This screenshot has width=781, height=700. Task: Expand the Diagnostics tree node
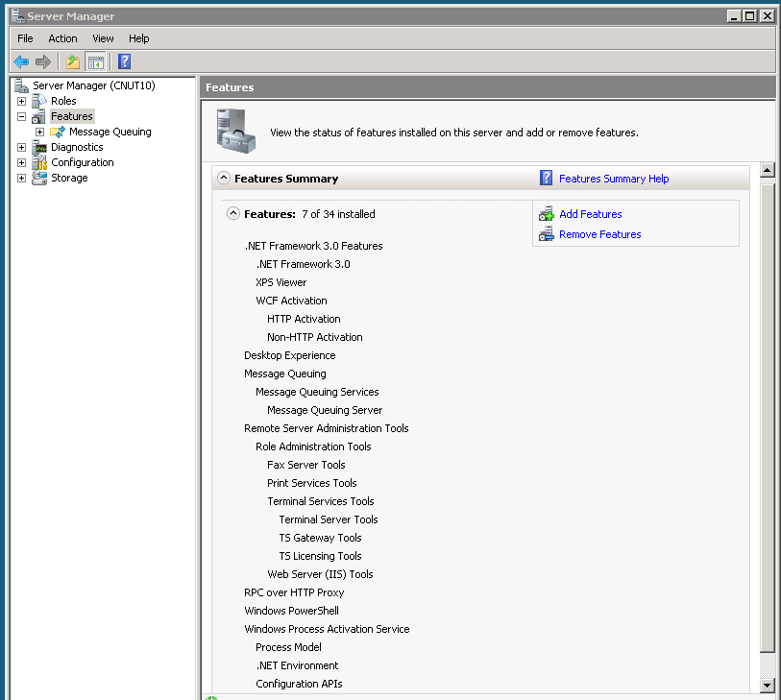click(x=21, y=147)
